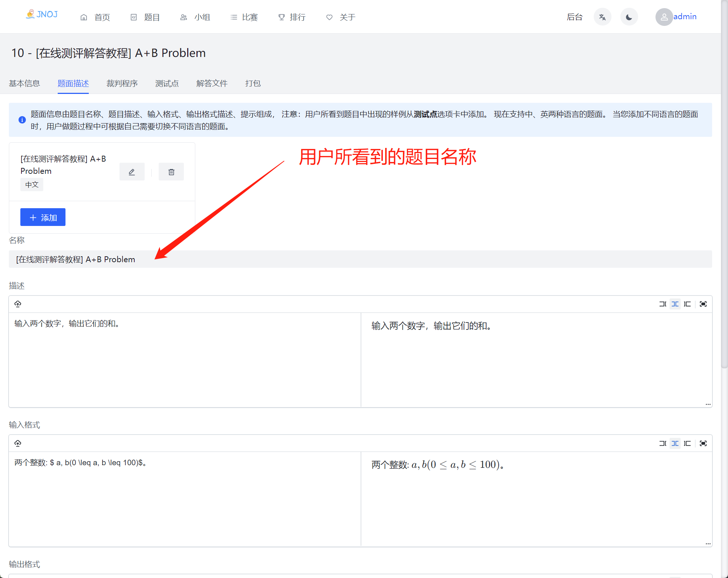
Task: Click the statement card title text
Action: point(63,165)
